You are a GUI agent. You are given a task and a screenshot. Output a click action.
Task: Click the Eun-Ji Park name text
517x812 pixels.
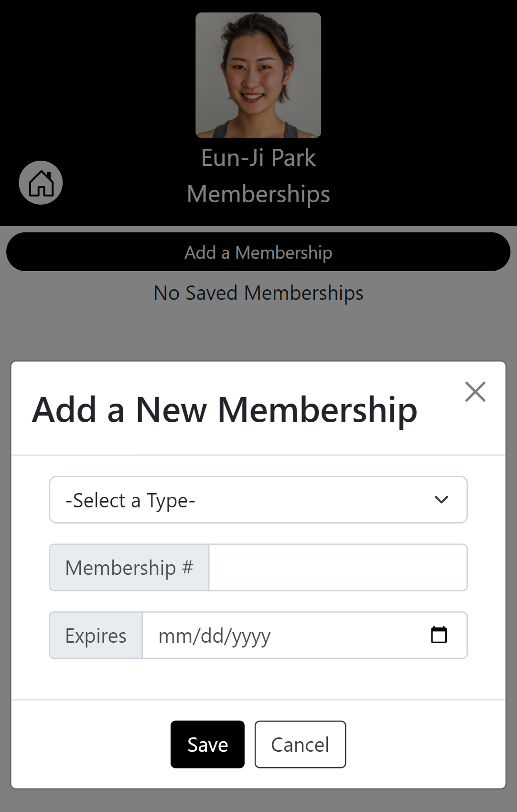(x=258, y=158)
